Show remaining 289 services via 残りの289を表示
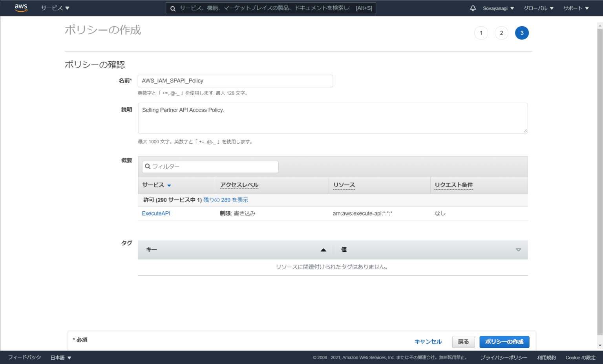603x364 pixels. (225, 200)
